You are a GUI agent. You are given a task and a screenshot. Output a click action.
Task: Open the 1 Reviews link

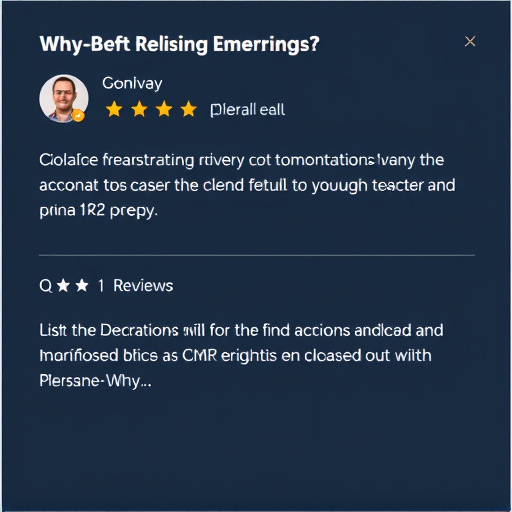136,286
